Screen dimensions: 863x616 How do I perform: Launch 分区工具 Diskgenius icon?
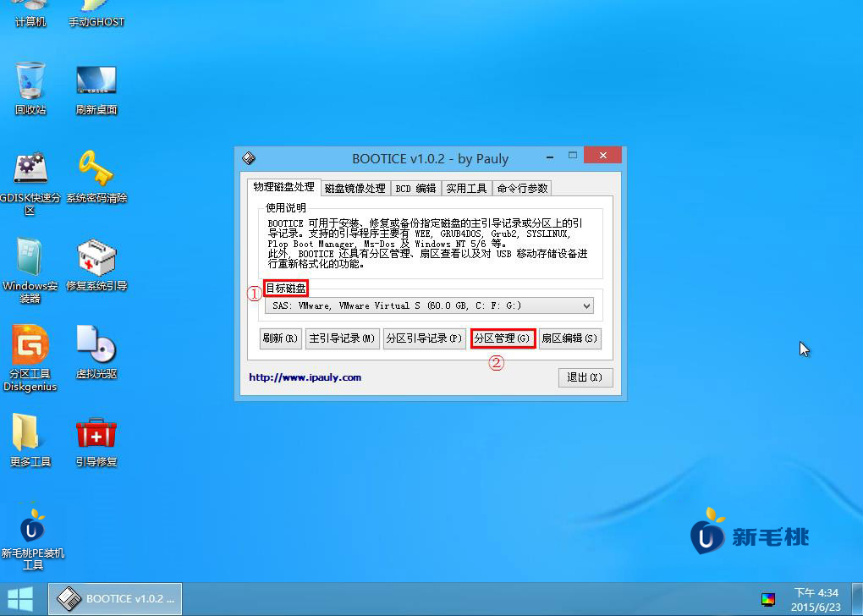pos(30,359)
